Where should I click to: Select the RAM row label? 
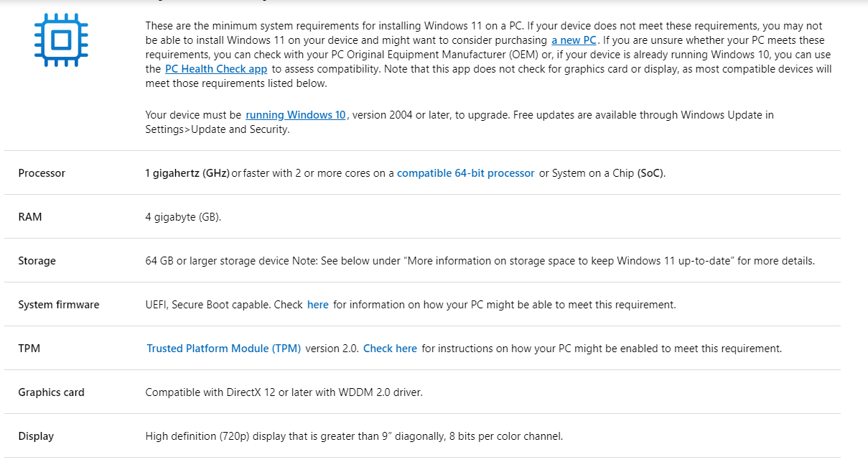(30, 217)
